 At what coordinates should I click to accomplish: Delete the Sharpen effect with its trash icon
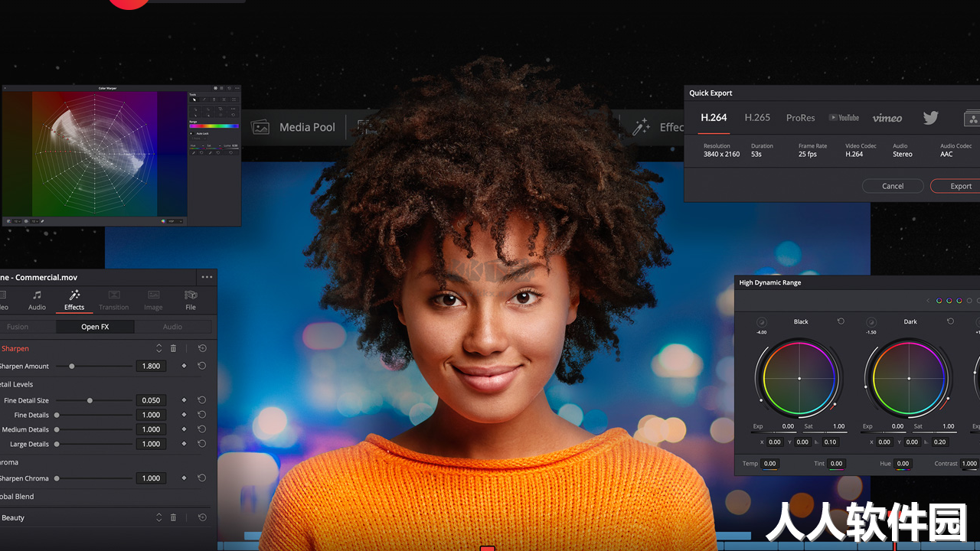tap(173, 348)
